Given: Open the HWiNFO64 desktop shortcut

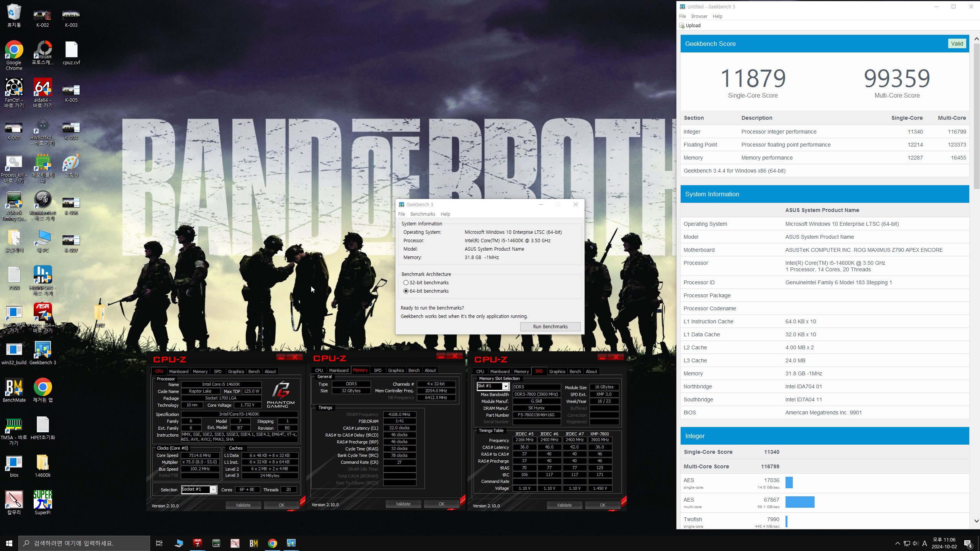Looking at the screenshot, I should [x=42, y=280].
